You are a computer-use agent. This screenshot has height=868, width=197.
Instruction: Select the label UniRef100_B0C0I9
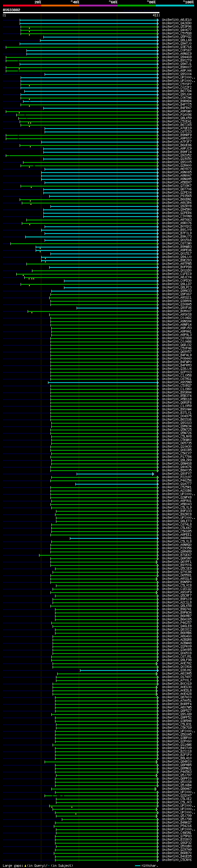[x=177, y=684]
